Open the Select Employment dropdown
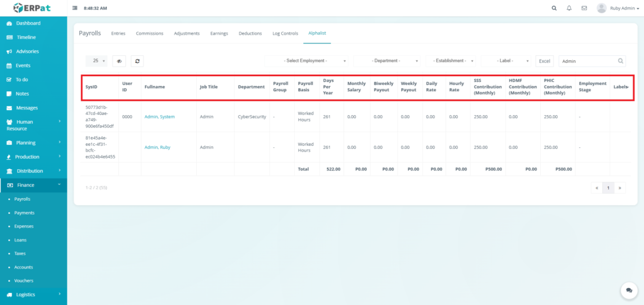Screen dimensions: 644x305 pyautogui.click(x=308, y=61)
